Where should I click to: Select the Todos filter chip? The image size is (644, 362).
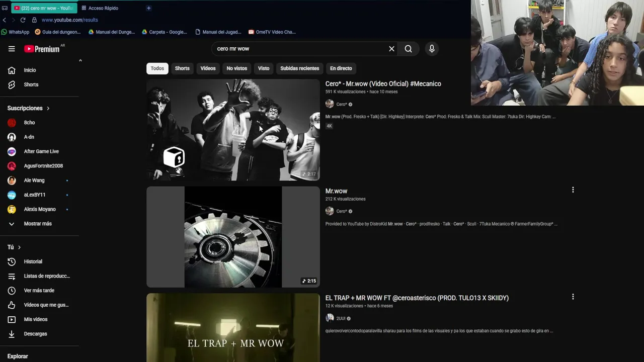(x=157, y=68)
